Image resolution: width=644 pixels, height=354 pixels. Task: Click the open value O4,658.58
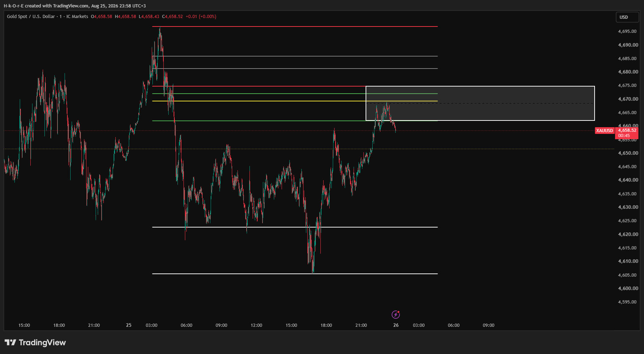pyautogui.click(x=102, y=17)
